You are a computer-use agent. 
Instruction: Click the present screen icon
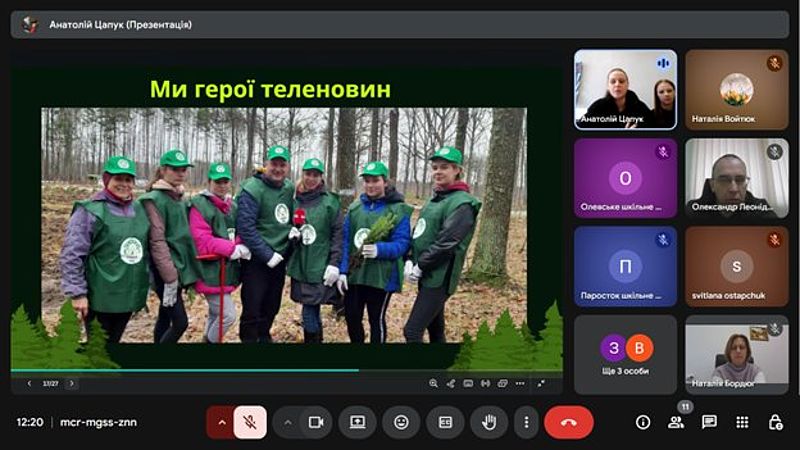(x=357, y=422)
